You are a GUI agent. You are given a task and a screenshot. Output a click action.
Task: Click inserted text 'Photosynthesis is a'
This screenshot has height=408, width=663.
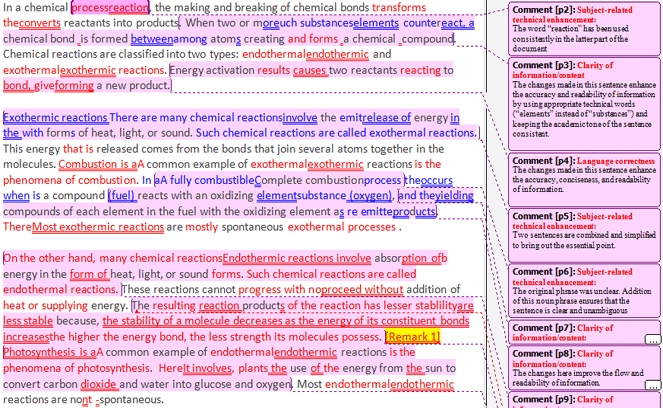click(x=49, y=352)
